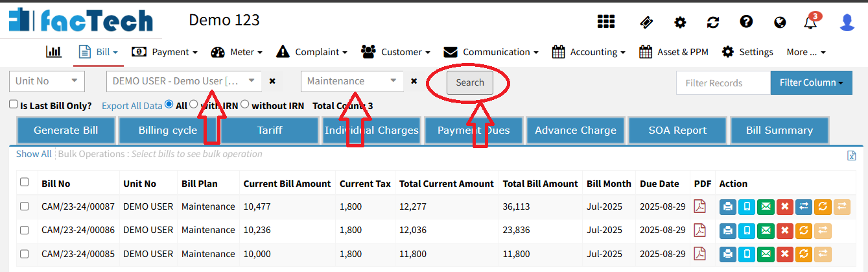Expand the Unit No dropdown

tap(47, 81)
